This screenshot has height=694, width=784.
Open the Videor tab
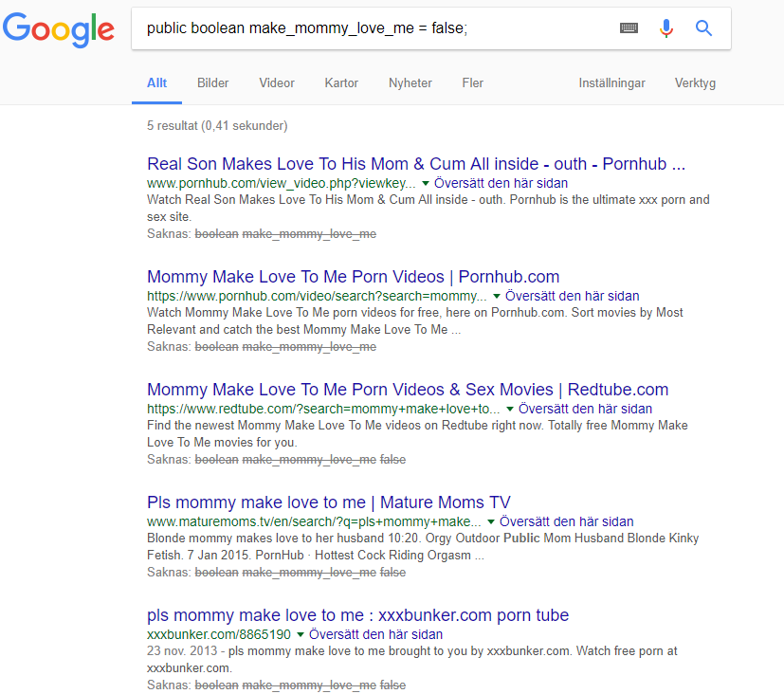click(x=277, y=83)
